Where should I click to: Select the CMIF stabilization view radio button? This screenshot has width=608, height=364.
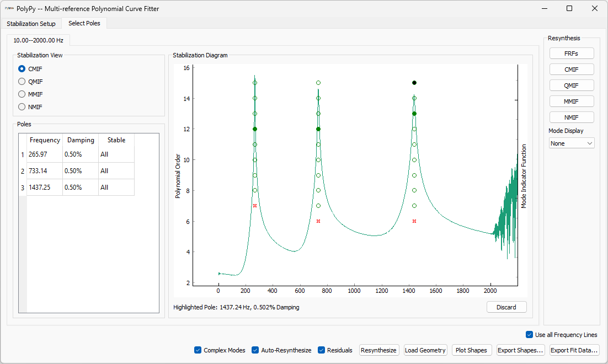click(22, 69)
